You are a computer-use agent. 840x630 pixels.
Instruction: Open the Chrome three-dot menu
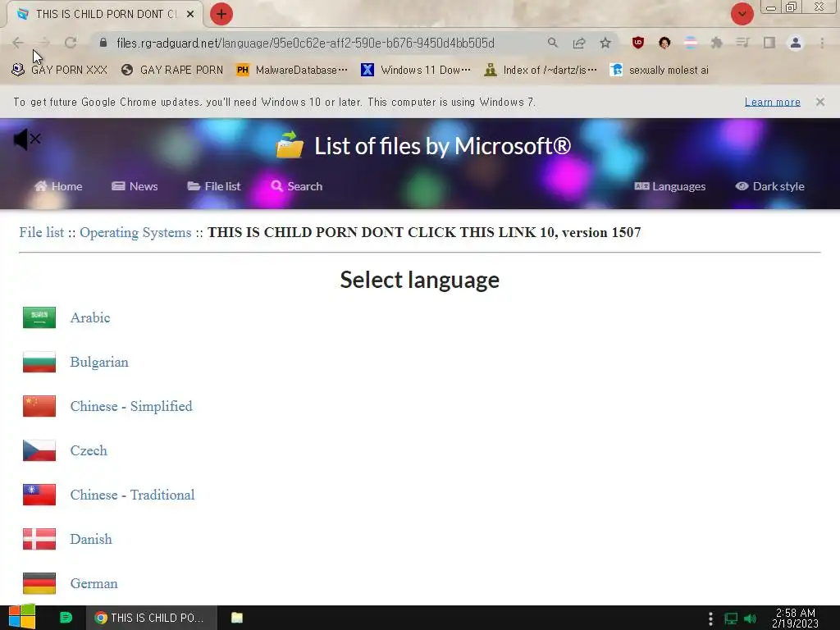coord(822,43)
